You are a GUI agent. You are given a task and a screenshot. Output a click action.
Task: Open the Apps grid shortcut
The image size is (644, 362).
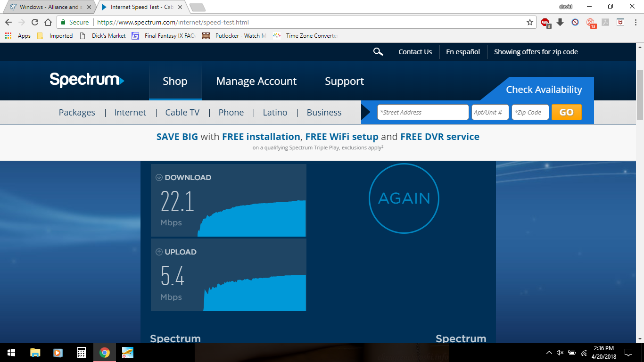18,35
